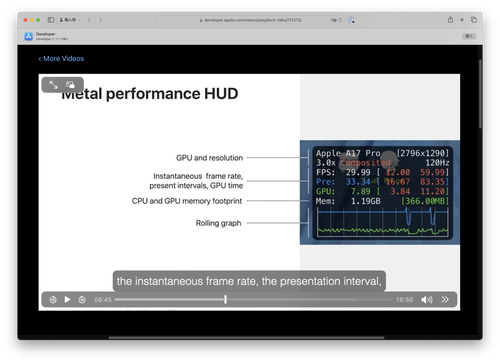Reload the current page
Viewport: 500px width, 363px height.
(x=340, y=20)
